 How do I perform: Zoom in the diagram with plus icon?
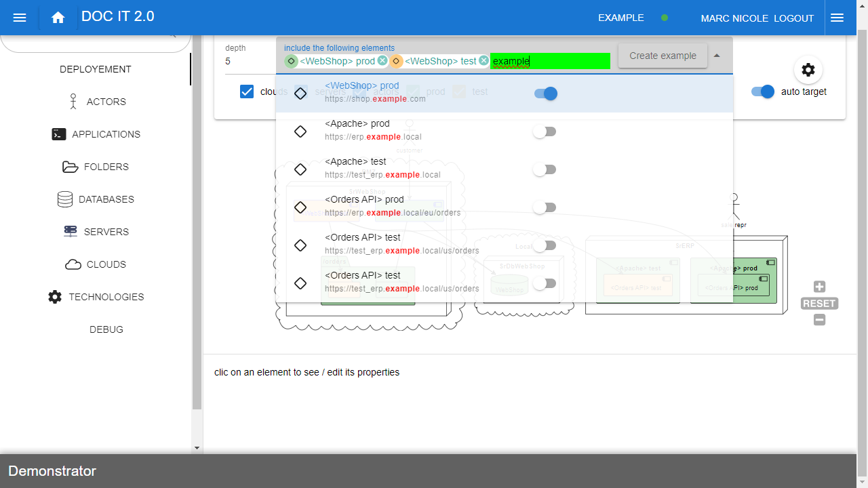[819, 287]
